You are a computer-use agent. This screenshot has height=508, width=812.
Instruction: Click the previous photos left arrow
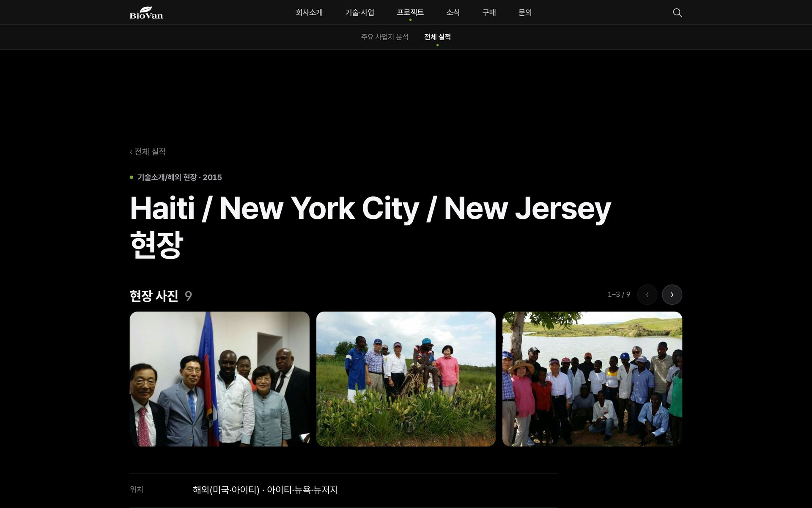[x=647, y=295]
